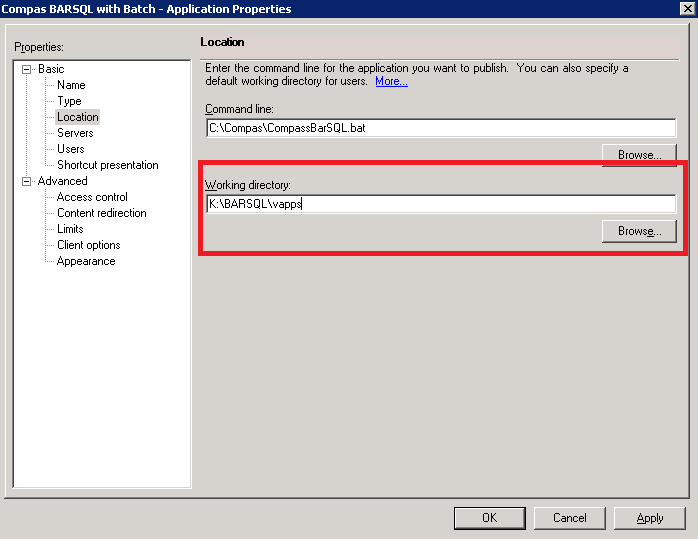Apply the property changes

click(x=649, y=518)
